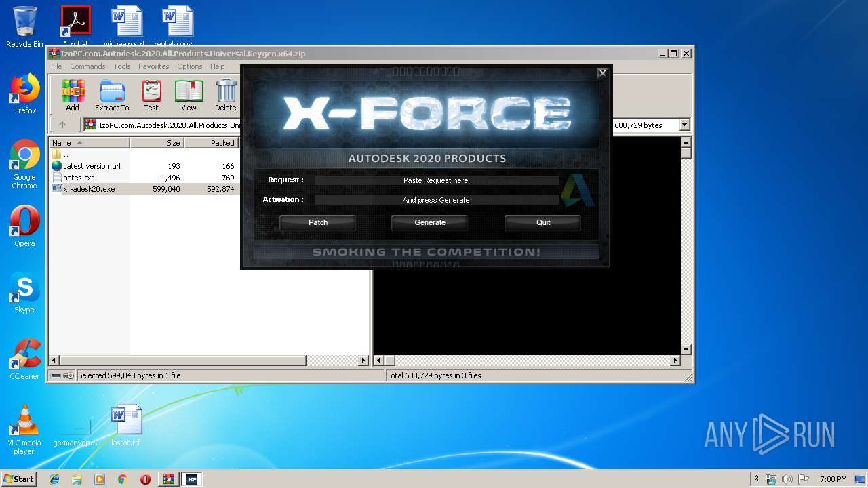Click file list horizontal scrollbar right arrow
The image size is (868, 488).
click(363, 361)
